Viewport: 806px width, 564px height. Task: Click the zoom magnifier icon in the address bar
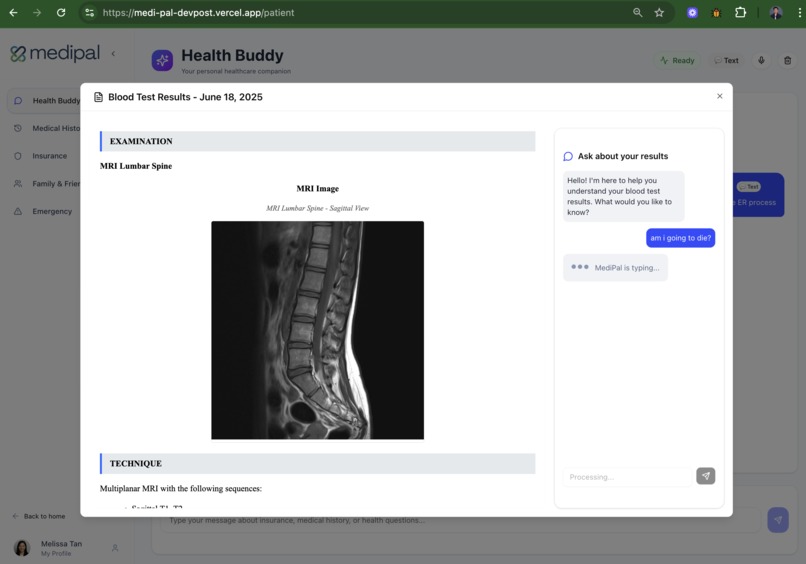pyautogui.click(x=637, y=13)
